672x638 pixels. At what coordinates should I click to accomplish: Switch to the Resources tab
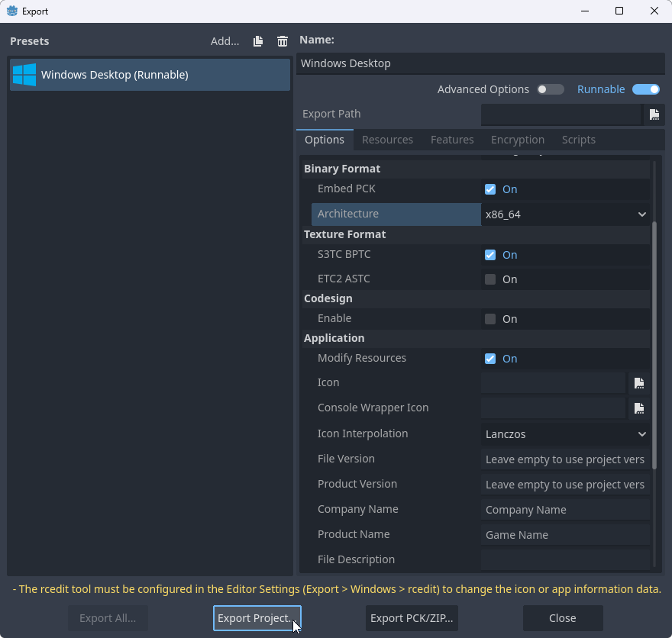387,140
